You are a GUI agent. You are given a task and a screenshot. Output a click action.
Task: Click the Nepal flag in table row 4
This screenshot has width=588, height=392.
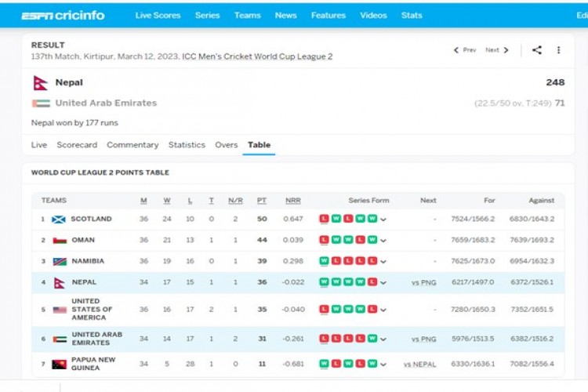[x=59, y=282]
